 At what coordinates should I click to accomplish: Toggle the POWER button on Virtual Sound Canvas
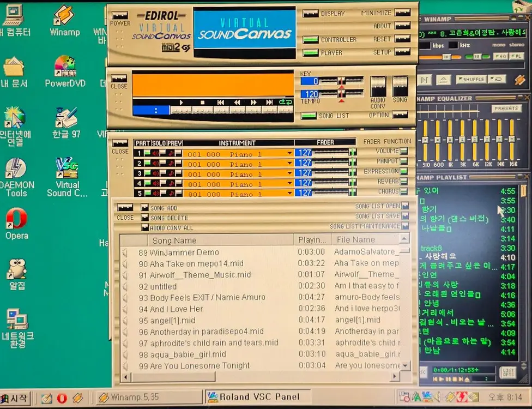click(120, 16)
